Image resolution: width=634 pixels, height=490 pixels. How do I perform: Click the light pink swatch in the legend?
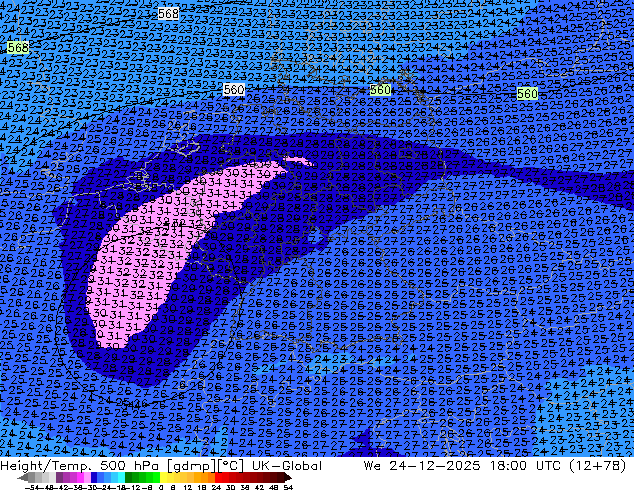tap(87, 477)
